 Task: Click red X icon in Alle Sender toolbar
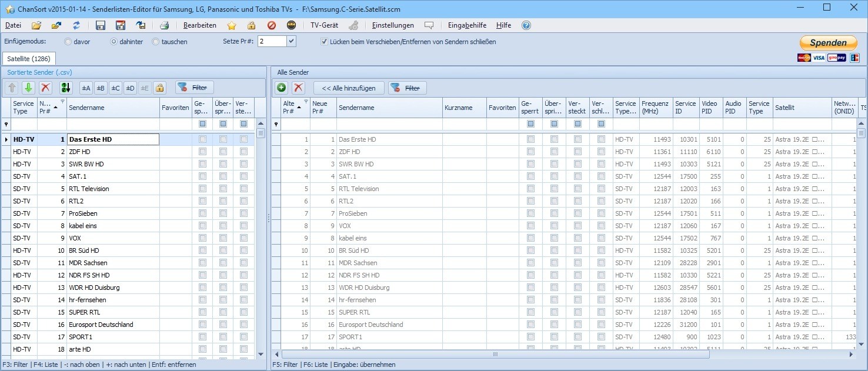pos(299,88)
